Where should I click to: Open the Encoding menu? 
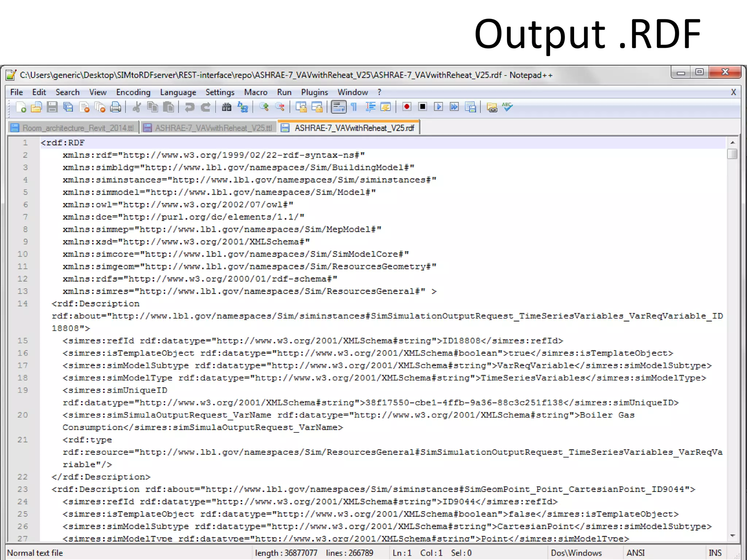[x=133, y=92]
